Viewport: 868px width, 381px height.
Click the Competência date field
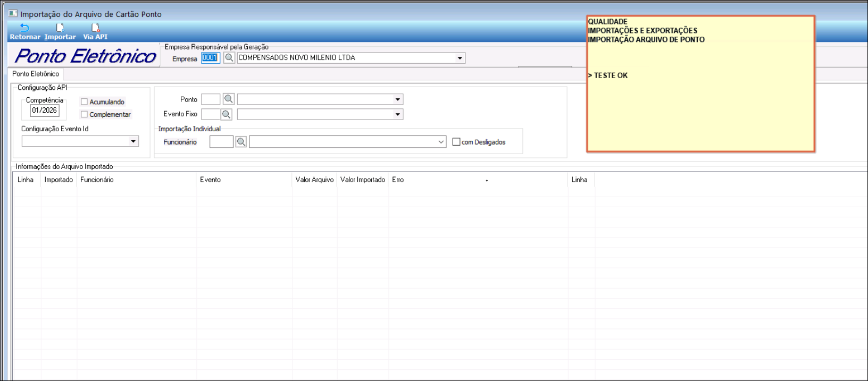[45, 111]
